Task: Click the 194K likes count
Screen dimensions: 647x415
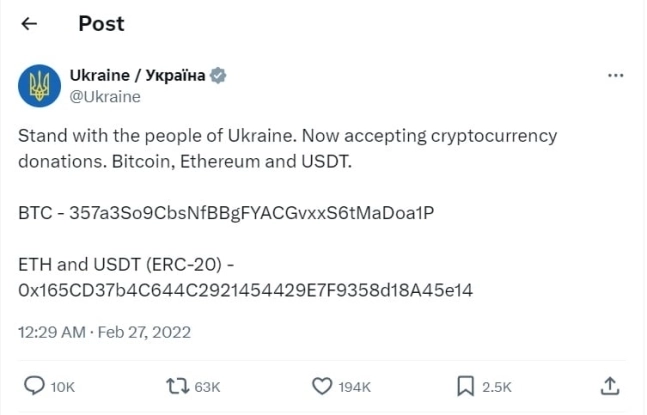Action: [x=355, y=387]
